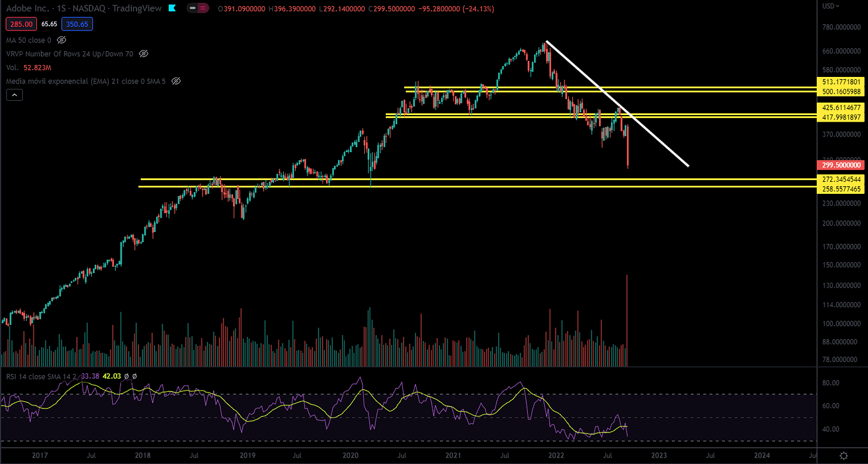
Task: Unhide the Media móvil exponencial EMA indicator
Action: [176, 81]
